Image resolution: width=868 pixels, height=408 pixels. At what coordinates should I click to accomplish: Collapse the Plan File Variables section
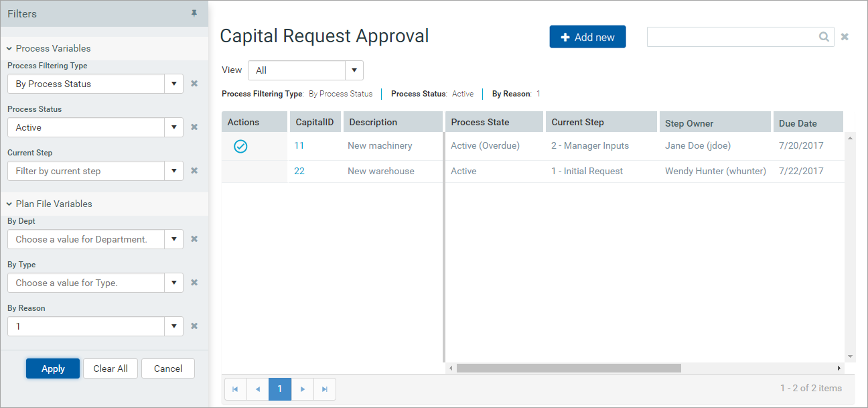tap(10, 204)
